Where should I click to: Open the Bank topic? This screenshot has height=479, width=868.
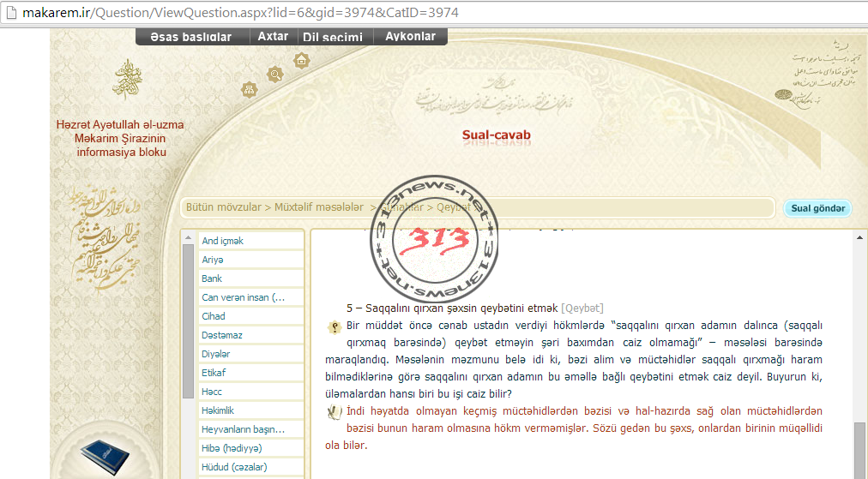pyautogui.click(x=251, y=278)
